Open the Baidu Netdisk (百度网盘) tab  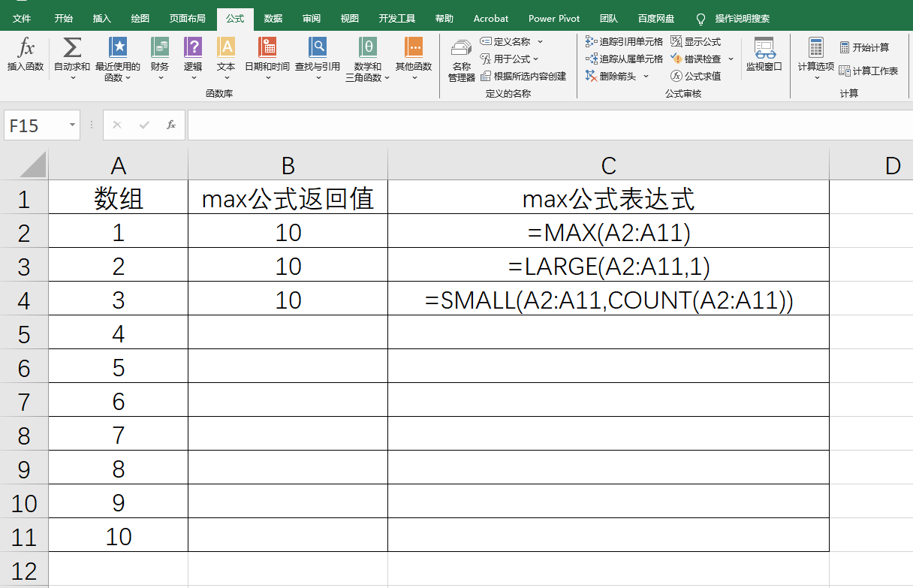(656, 19)
